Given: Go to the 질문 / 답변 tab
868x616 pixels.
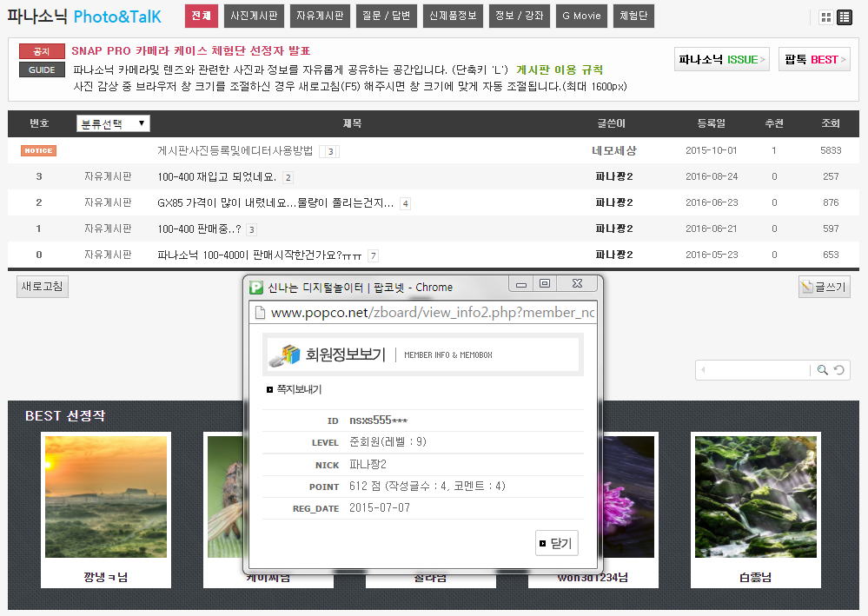Looking at the screenshot, I should coord(387,16).
